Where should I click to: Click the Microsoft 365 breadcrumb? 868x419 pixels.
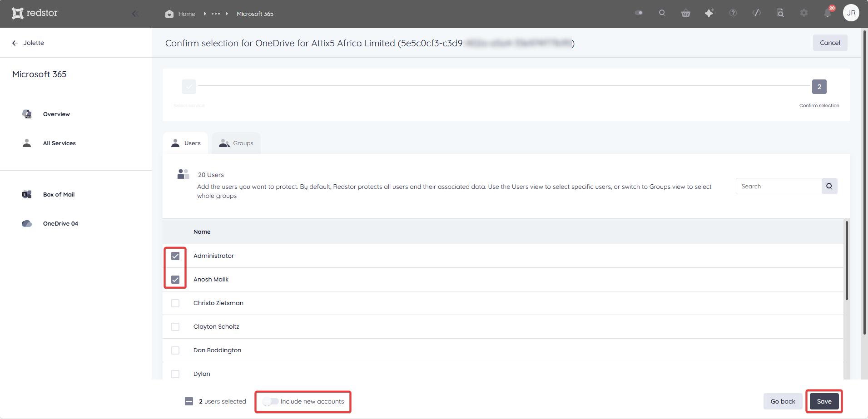coord(255,14)
